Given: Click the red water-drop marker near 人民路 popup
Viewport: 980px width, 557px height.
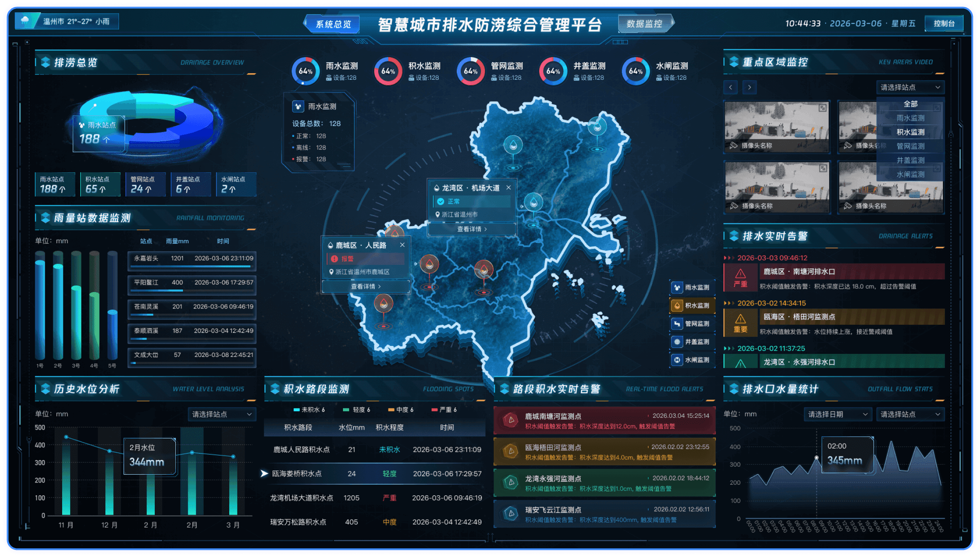Looking at the screenshot, I should (429, 264).
